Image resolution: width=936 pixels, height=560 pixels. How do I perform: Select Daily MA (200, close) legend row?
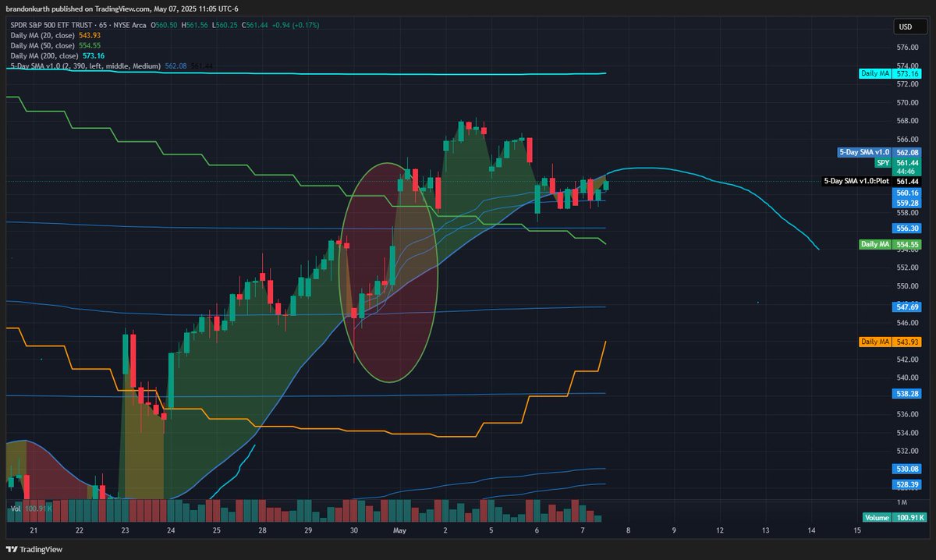tap(57, 56)
